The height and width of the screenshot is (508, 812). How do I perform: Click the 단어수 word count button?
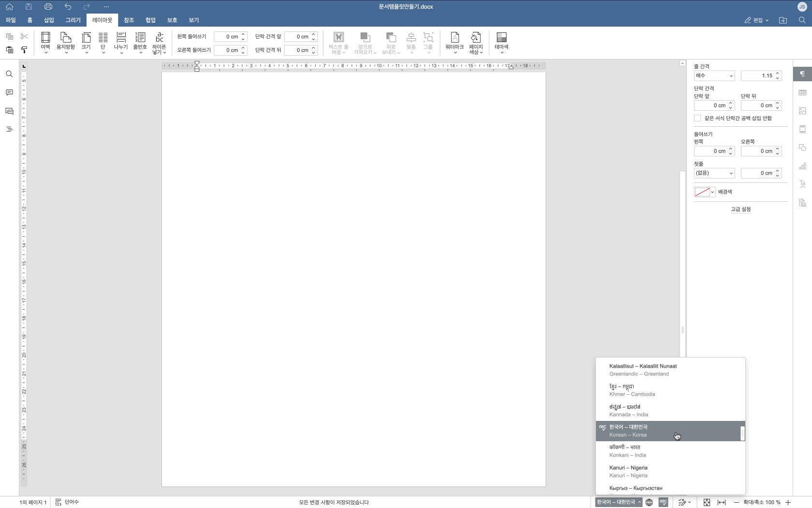(x=67, y=502)
